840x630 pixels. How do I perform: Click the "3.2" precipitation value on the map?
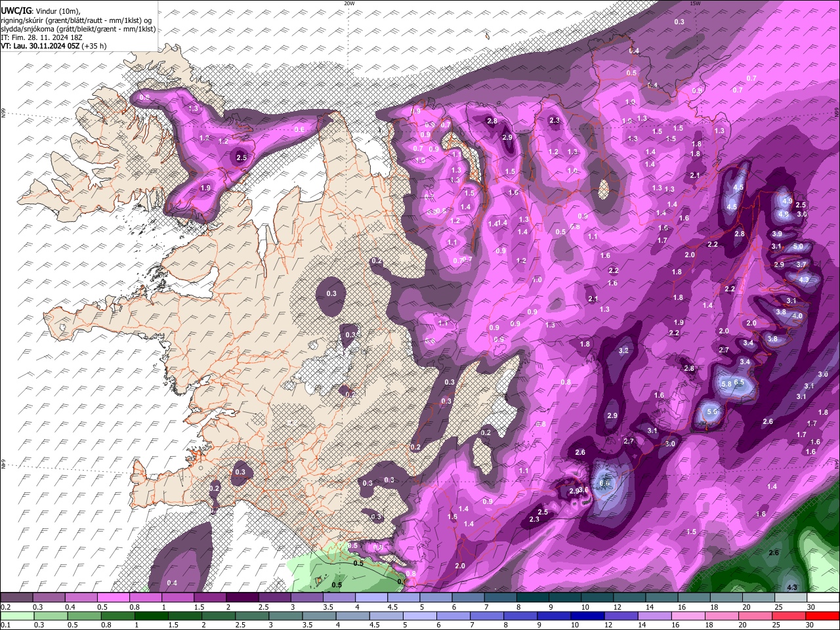(x=623, y=350)
